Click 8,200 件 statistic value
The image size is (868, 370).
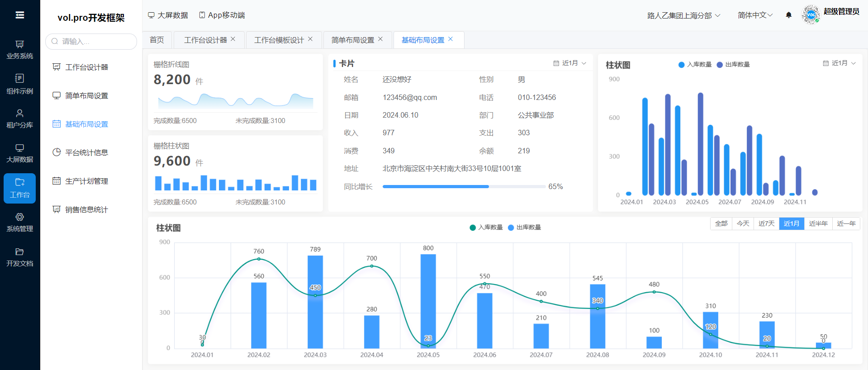pos(178,80)
